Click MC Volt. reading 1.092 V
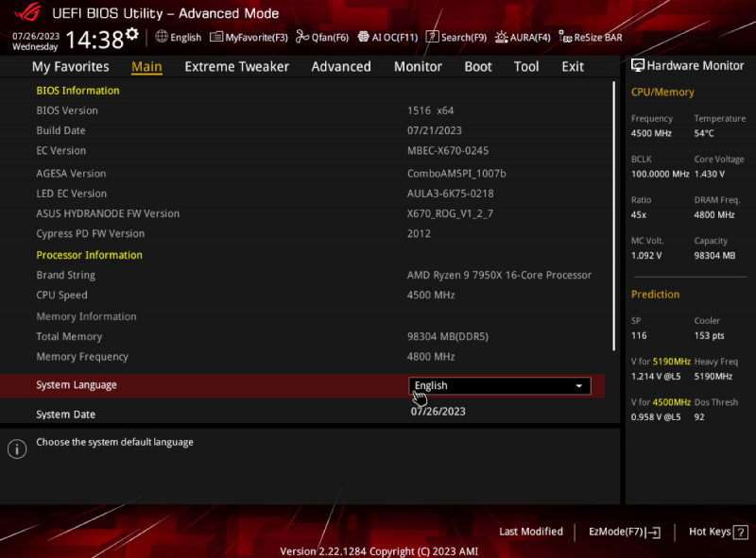 pyautogui.click(x=646, y=255)
